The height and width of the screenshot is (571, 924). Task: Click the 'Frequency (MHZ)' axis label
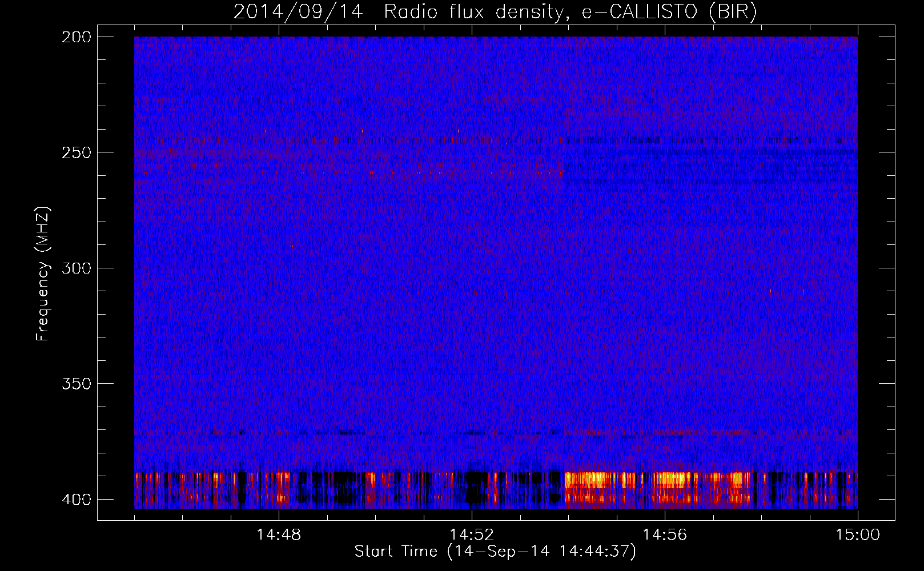[x=43, y=274]
